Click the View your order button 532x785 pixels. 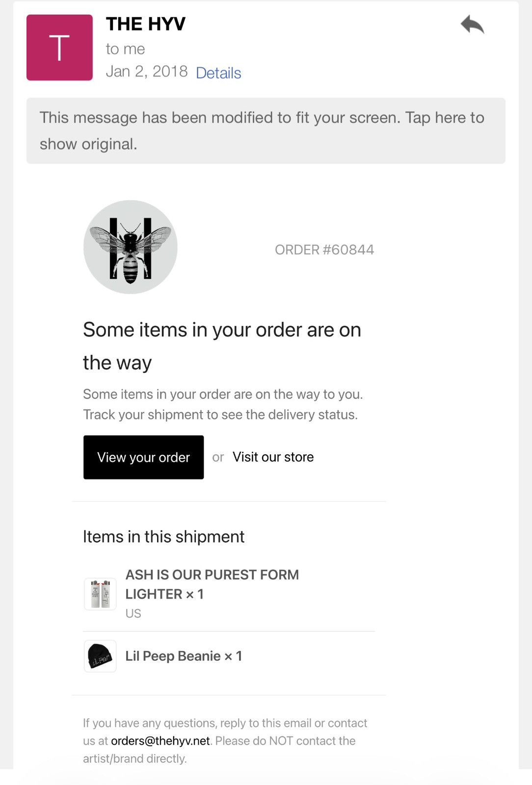(143, 457)
